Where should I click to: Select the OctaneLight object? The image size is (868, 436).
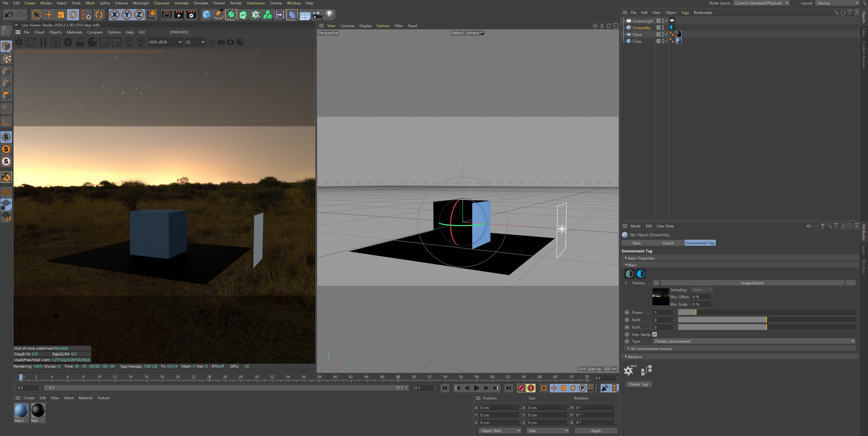(x=643, y=21)
